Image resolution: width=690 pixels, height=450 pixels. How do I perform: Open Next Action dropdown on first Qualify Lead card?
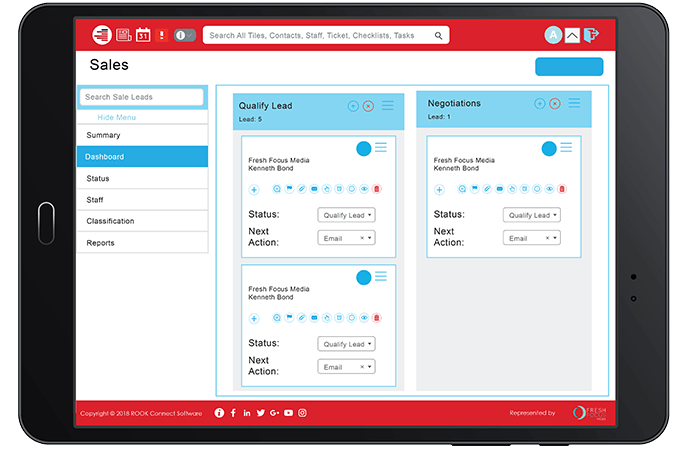tap(346, 238)
